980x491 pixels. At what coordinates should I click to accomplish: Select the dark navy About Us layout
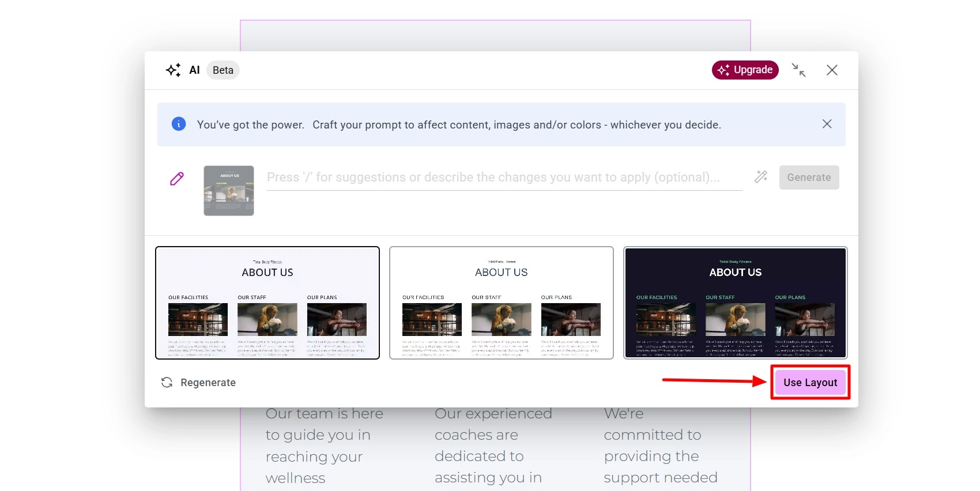(736, 303)
